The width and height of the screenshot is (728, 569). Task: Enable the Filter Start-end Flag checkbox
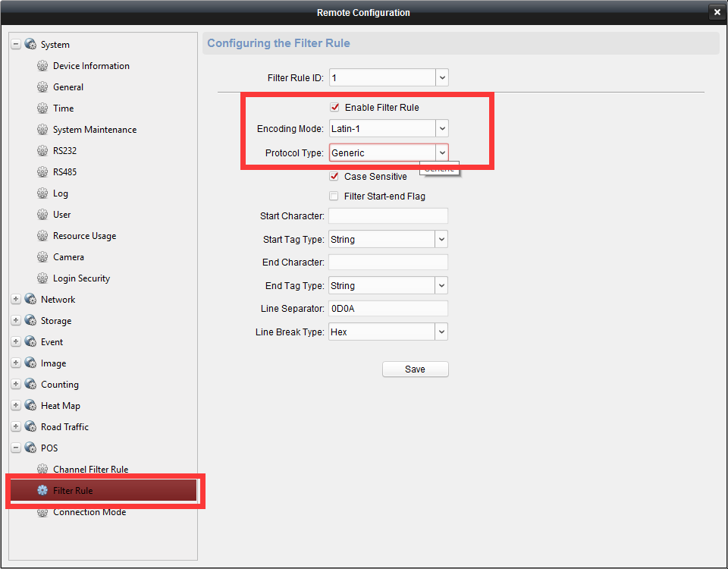(334, 196)
